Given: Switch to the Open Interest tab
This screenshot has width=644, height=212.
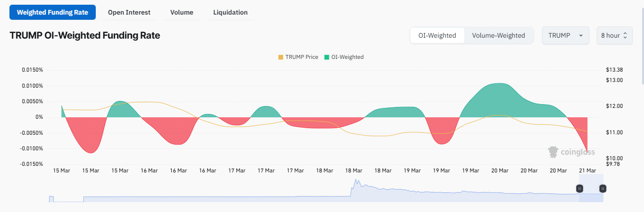Looking at the screenshot, I should (x=129, y=12).
